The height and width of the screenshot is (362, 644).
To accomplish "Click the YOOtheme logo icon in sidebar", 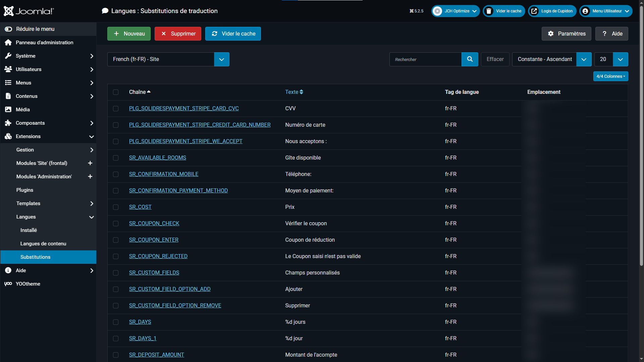I will [8, 284].
